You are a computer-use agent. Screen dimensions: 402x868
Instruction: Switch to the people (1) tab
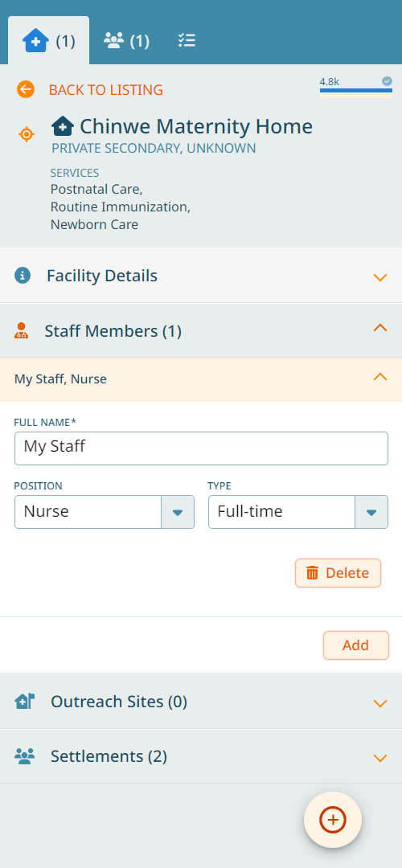pos(127,41)
